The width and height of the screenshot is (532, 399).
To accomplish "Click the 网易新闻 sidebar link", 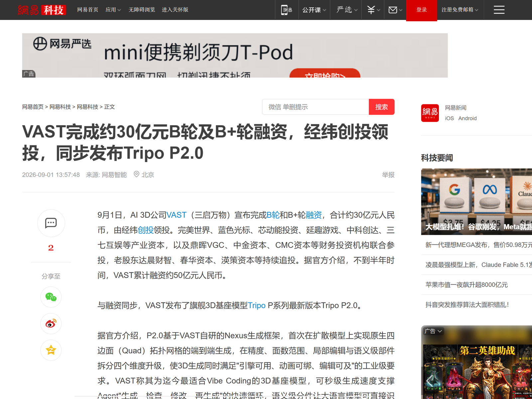I will click(456, 108).
